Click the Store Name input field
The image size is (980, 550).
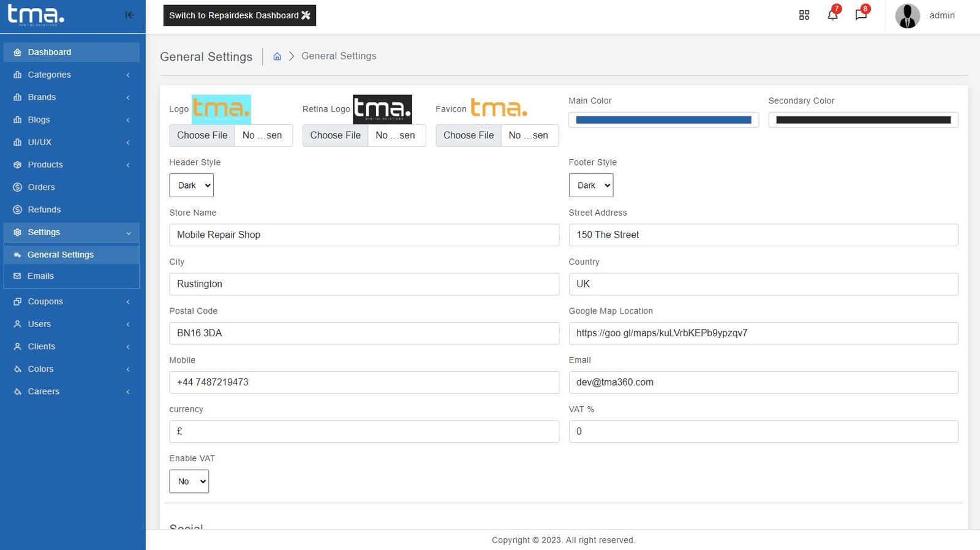pos(364,235)
